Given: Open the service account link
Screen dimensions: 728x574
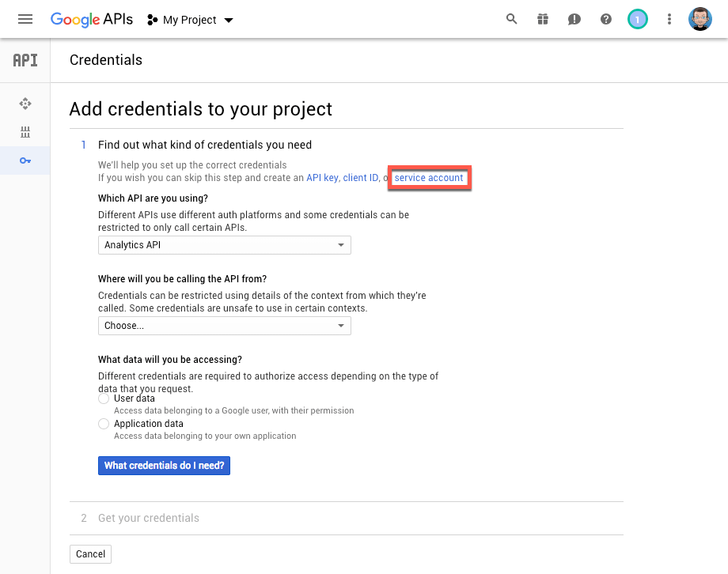Looking at the screenshot, I should (x=429, y=178).
